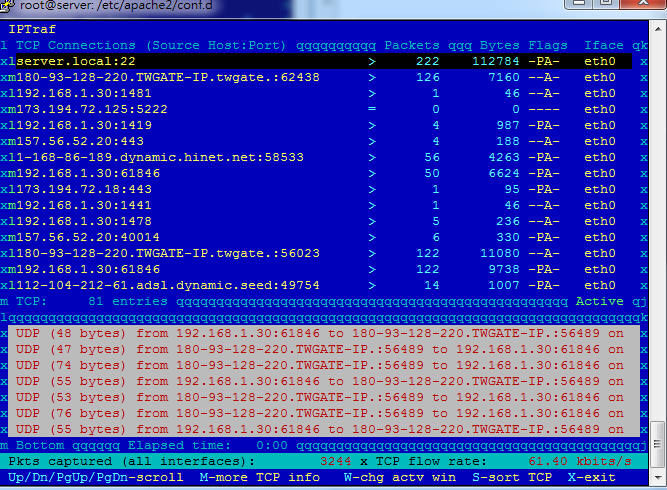Click the 9738 bytes value
Viewport: 667px width, 490px height.
[x=504, y=269]
